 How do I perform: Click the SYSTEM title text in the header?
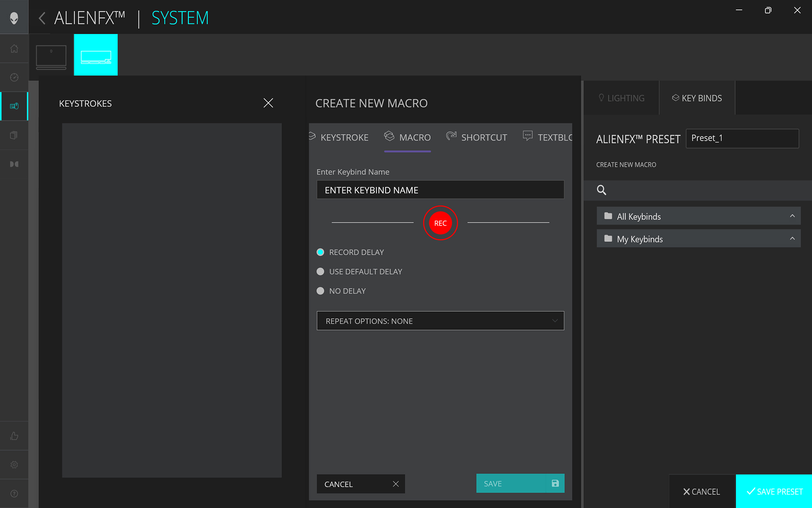[x=180, y=18]
